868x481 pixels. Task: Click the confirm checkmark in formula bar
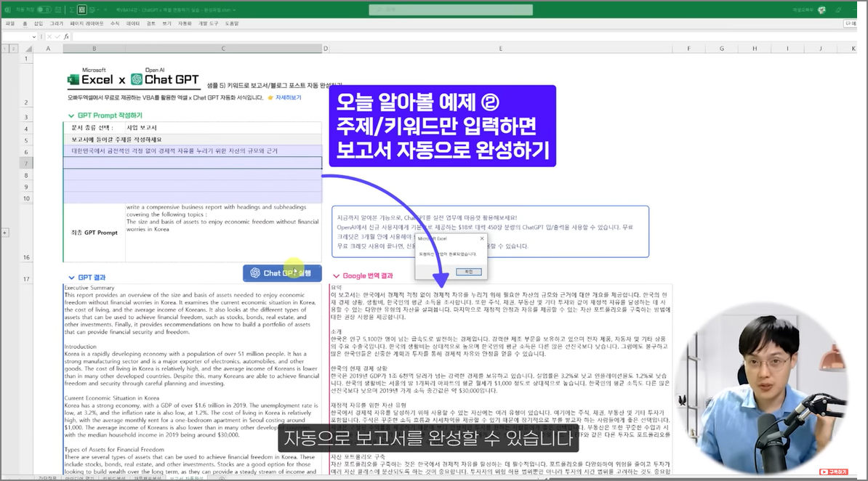coord(57,36)
